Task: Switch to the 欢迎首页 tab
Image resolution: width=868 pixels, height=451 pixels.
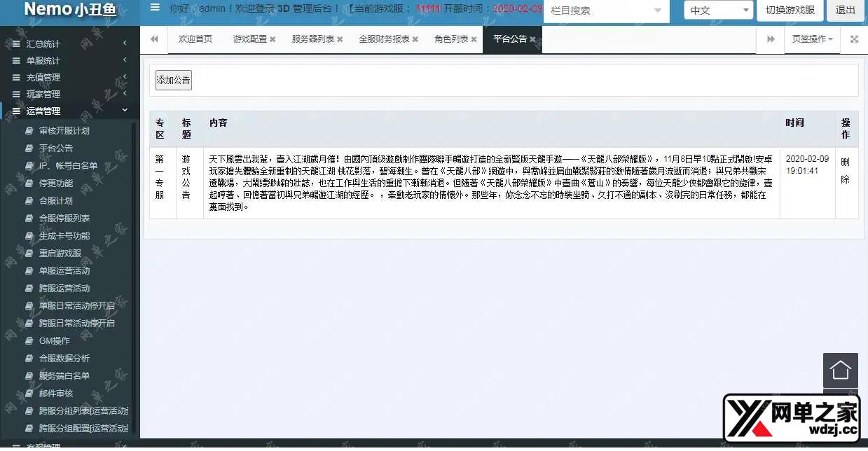Action: pyautogui.click(x=195, y=39)
